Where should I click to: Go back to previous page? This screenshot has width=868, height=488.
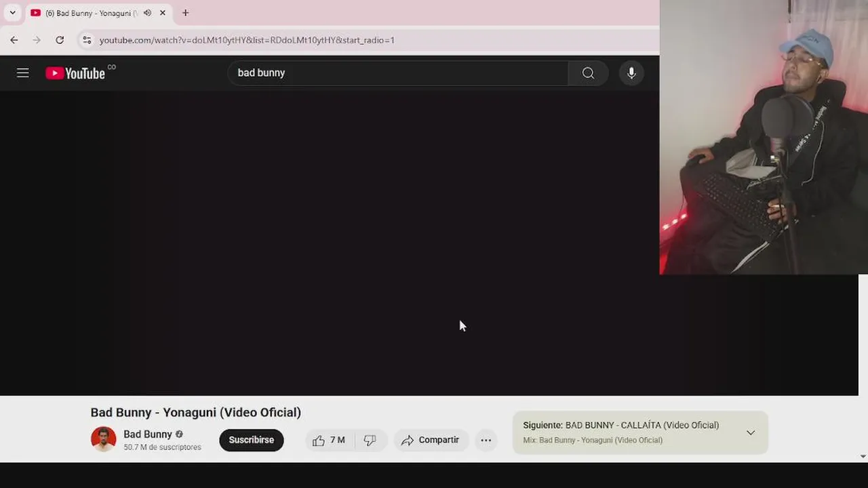[14, 40]
